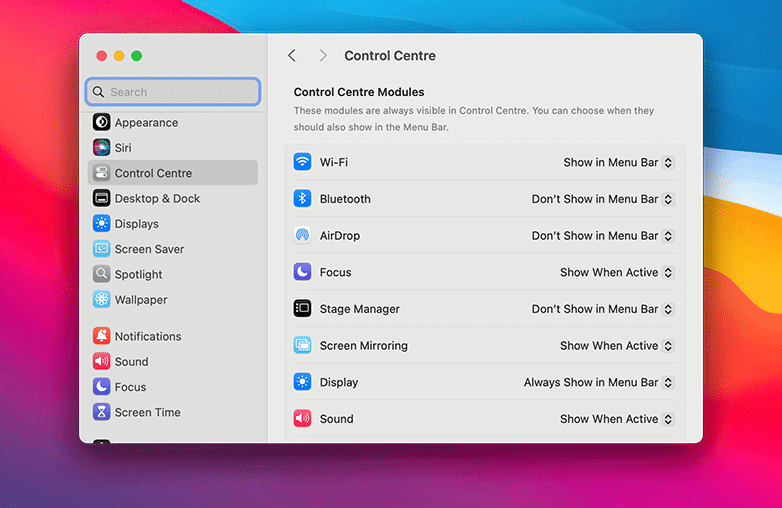Click the red close window button
The height and width of the screenshot is (508, 782).
click(102, 56)
